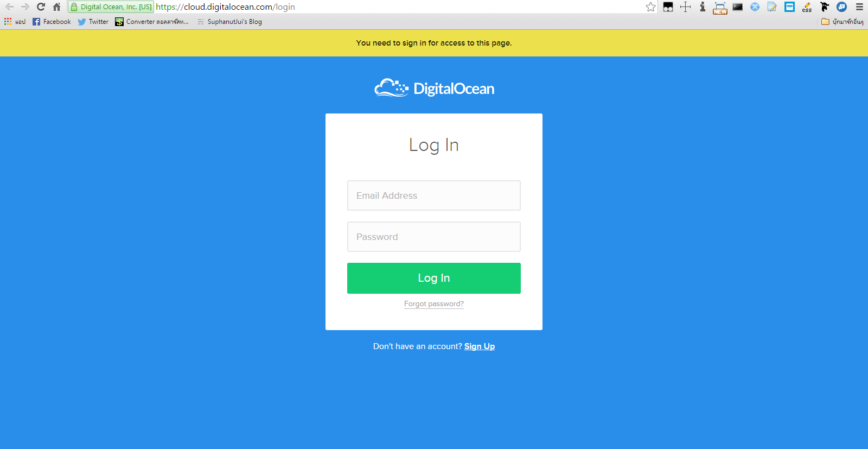Image resolution: width=868 pixels, height=449 pixels.
Task: Open the blue chat bubble extension
Action: pyautogui.click(x=842, y=7)
